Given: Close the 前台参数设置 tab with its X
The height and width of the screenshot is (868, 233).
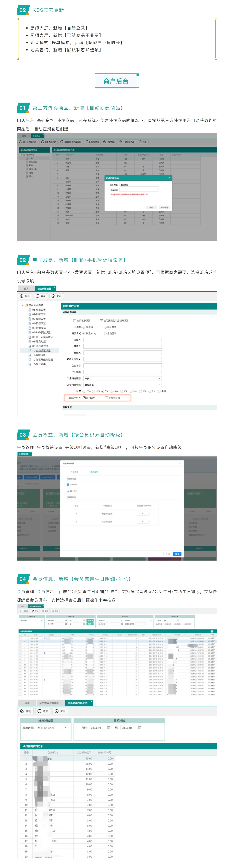Looking at the screenshot, I should [55, 287].
